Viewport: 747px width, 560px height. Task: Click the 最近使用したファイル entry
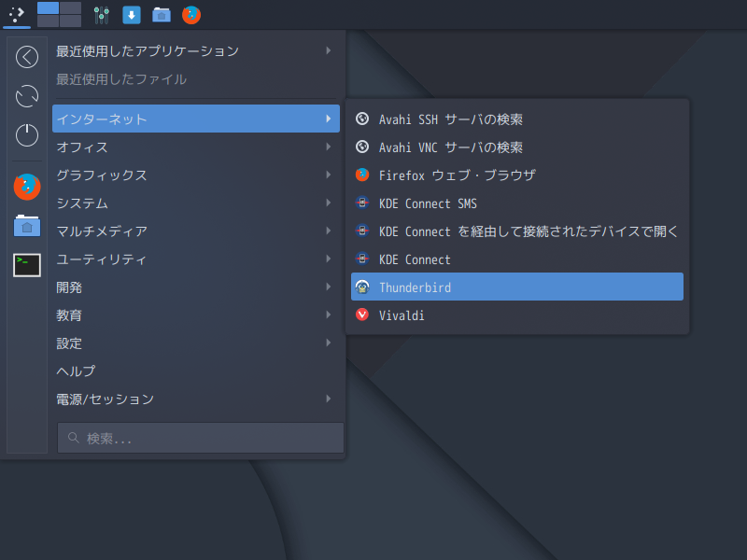[196, 79]
